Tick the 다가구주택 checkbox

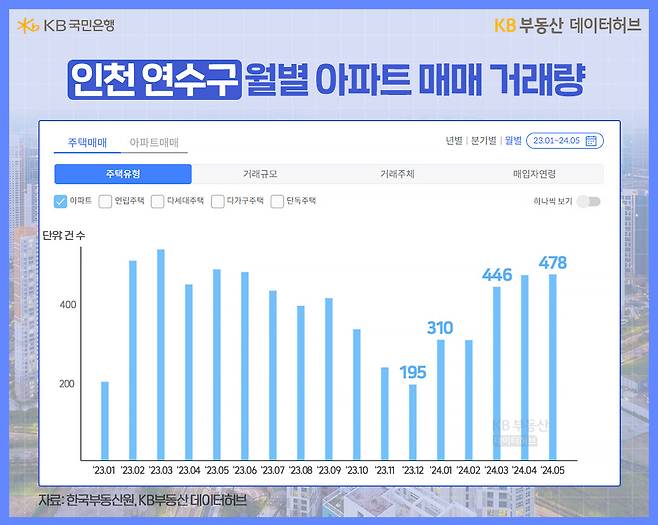[217, 201]
